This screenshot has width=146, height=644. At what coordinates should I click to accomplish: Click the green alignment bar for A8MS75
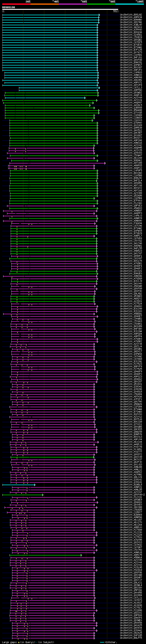pyautogui.click(x=46, y=555)
